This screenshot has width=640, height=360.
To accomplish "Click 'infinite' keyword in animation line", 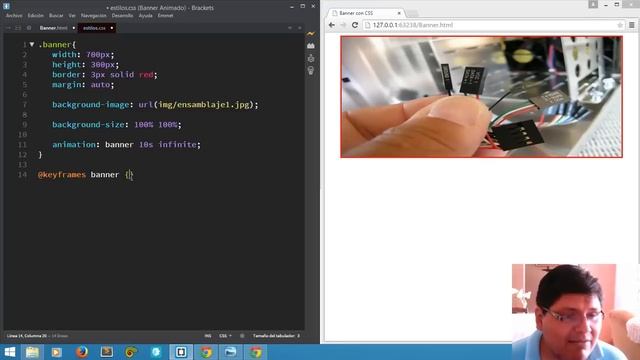I will tap(177, 144).
